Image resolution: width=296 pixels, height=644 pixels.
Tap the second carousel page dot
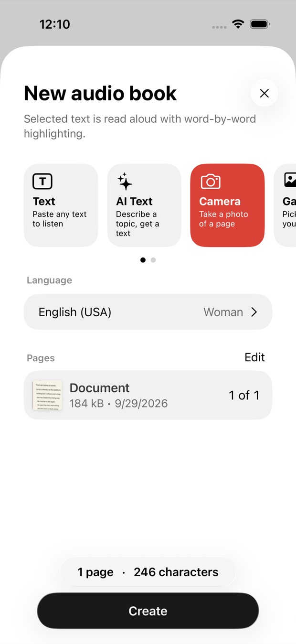tap(153, 260)
